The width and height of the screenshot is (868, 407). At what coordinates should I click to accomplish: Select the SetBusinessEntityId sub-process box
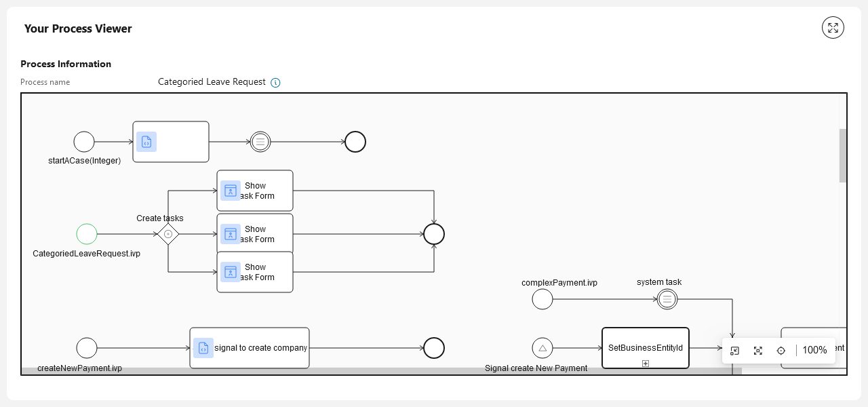pyautogui.click(x=646, y=348)
